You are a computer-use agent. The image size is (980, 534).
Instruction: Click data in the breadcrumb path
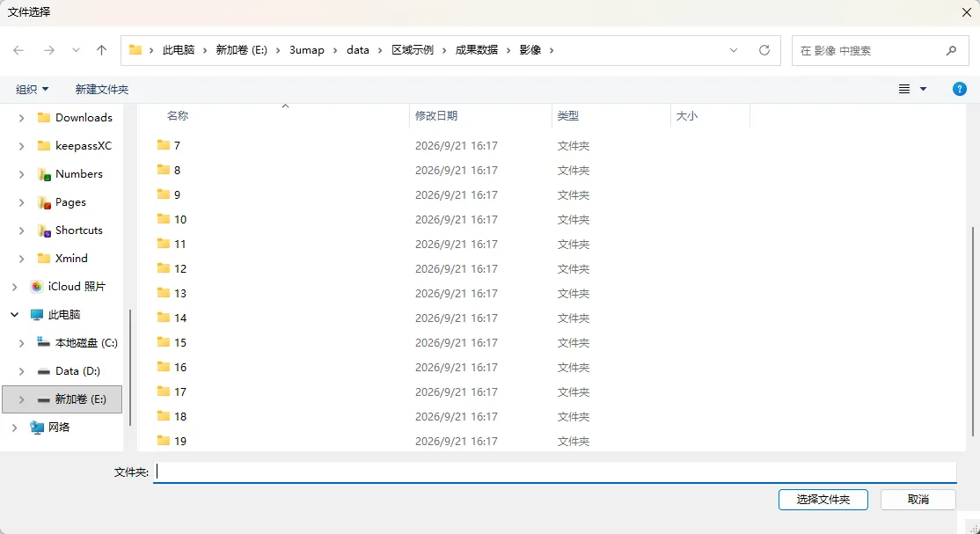tap(358, 50)
